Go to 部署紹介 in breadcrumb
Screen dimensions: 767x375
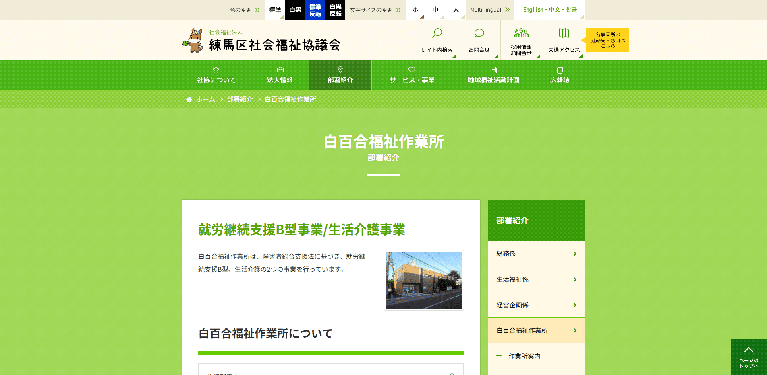(240, 99)
